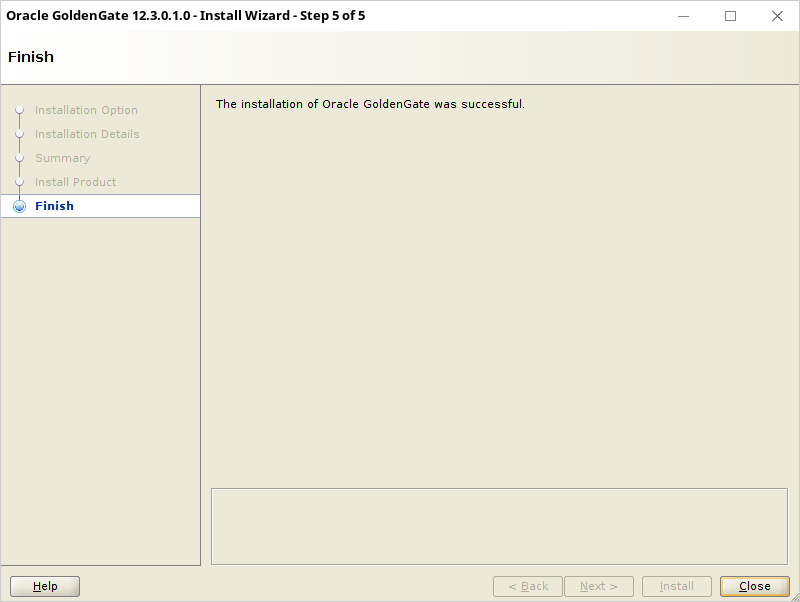Close the window using title bar X
Image resolution: width=800 pixels, height=602 pixels.
tap(777, 16)
